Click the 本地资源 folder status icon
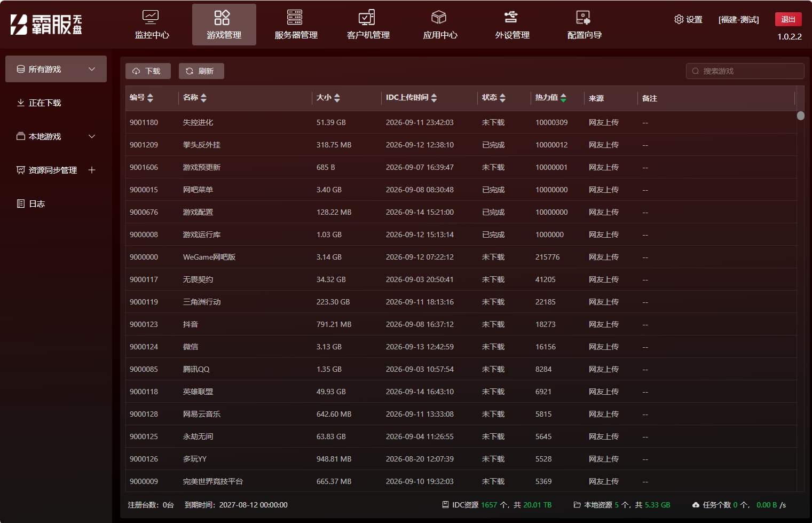Viewport: 812px width, 523px height. pyautogui.click(x=577, y=504)
